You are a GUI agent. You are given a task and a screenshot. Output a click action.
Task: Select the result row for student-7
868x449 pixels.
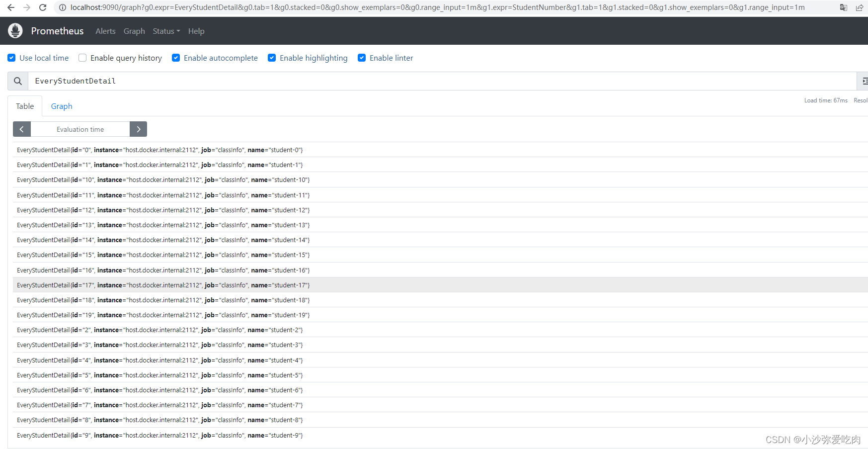click(440, 405)
